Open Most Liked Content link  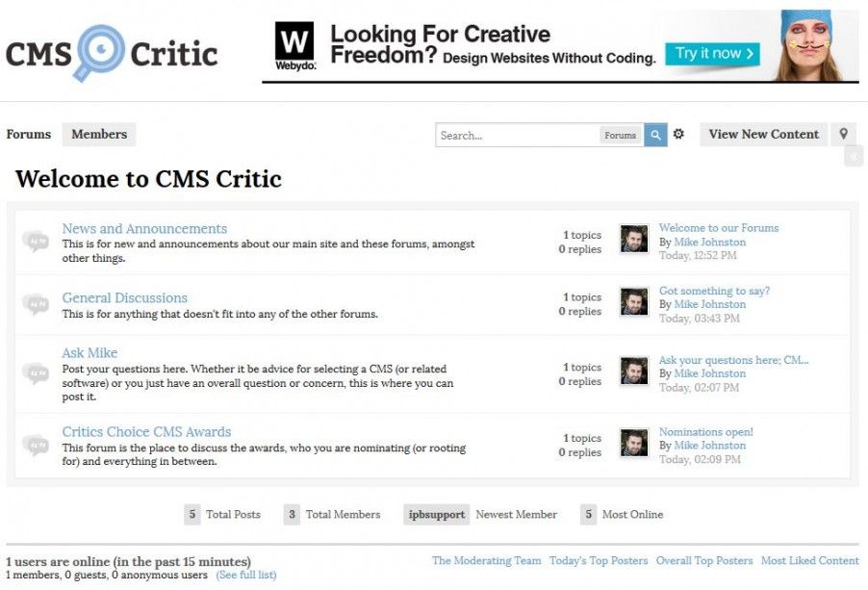coord(810,560)
